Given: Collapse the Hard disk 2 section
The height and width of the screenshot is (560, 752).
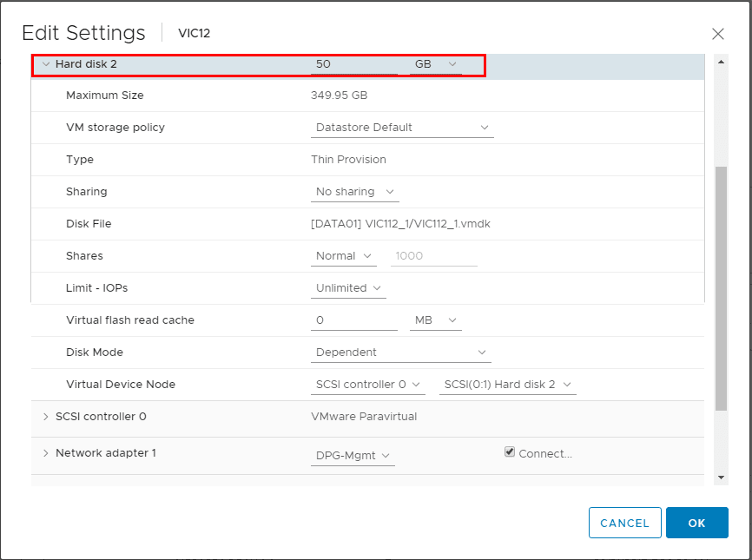Looking at the screenshot, I should 46,64.
